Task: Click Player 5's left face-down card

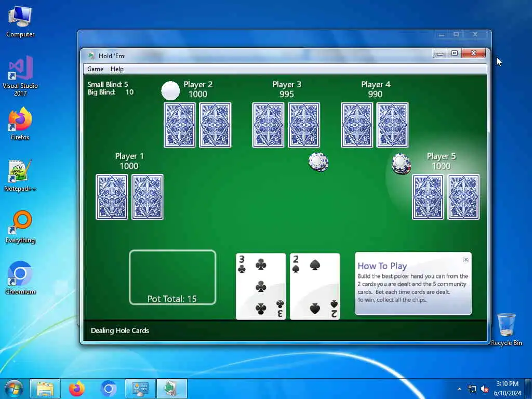Action: tap(428, 197)
